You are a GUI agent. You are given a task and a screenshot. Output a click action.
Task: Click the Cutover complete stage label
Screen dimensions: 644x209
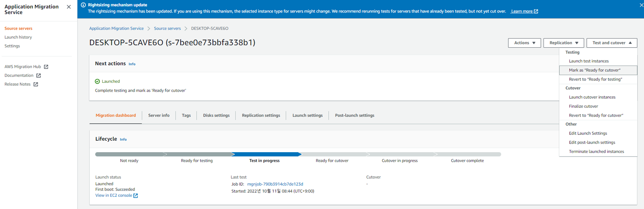click(467, 160)
